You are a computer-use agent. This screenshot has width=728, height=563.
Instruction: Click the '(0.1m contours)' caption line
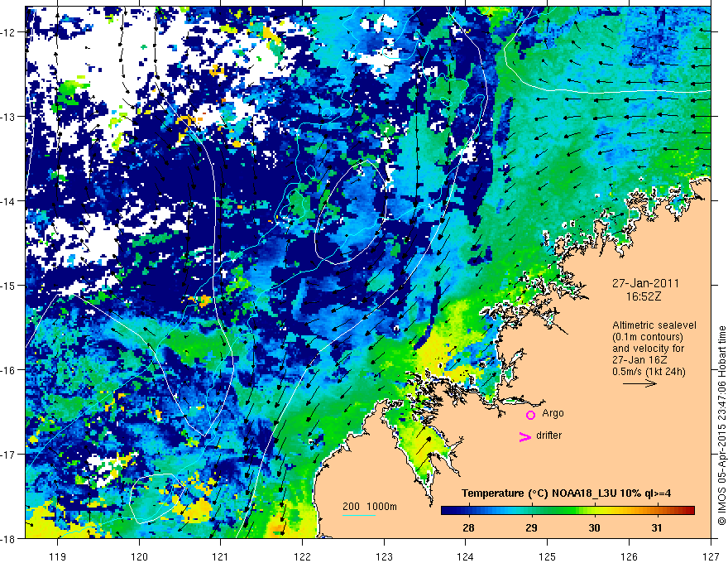tap(648, 337)
